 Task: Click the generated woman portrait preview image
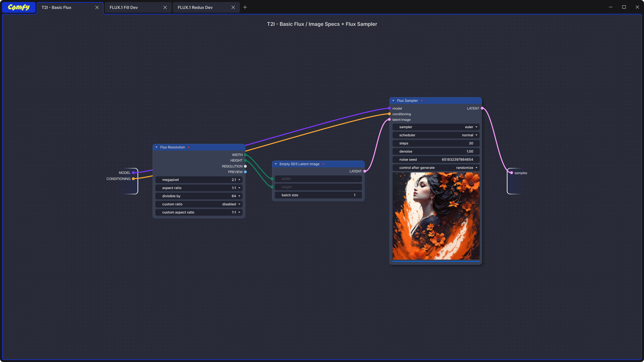coord(436,216)
